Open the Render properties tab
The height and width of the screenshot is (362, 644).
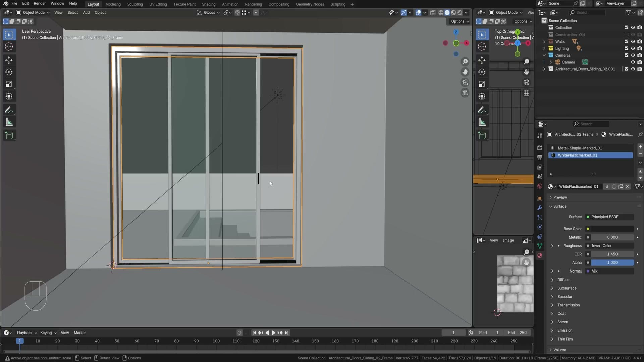540,148
